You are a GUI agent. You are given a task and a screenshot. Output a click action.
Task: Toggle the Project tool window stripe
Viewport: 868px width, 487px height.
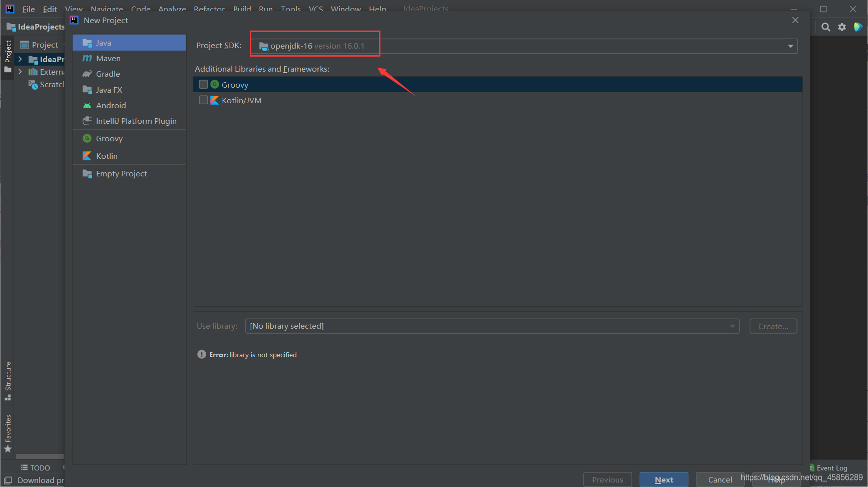(x=8, y=56)
